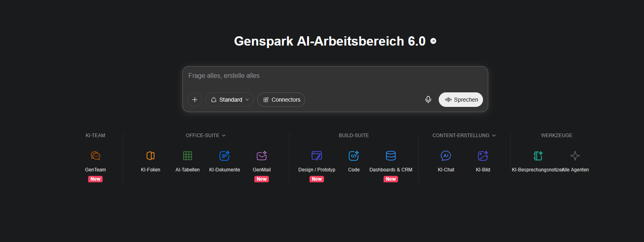
Task: Click the BUILD-SUITE section label
Action: (x=354, y=136)
